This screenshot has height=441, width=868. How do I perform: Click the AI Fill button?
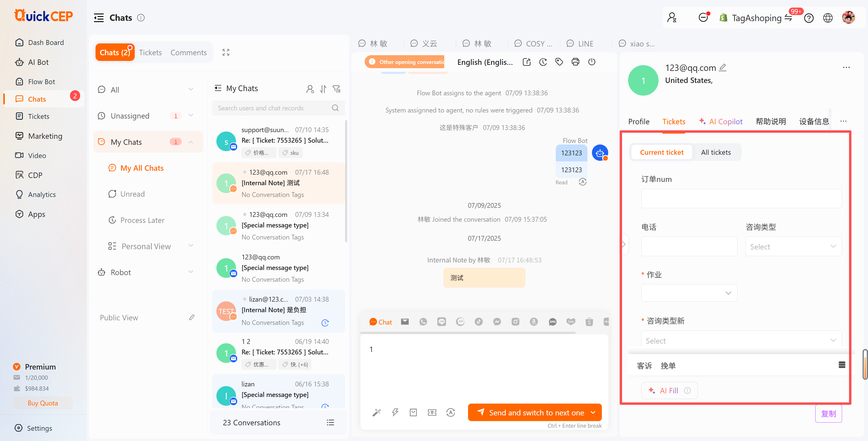[669, 390]
